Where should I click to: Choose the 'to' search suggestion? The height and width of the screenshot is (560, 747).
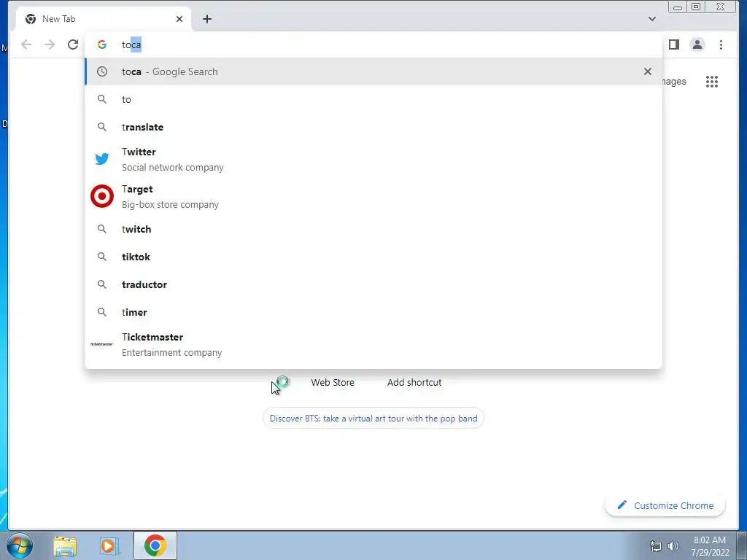pyautogui.click(x=373, y=99)
